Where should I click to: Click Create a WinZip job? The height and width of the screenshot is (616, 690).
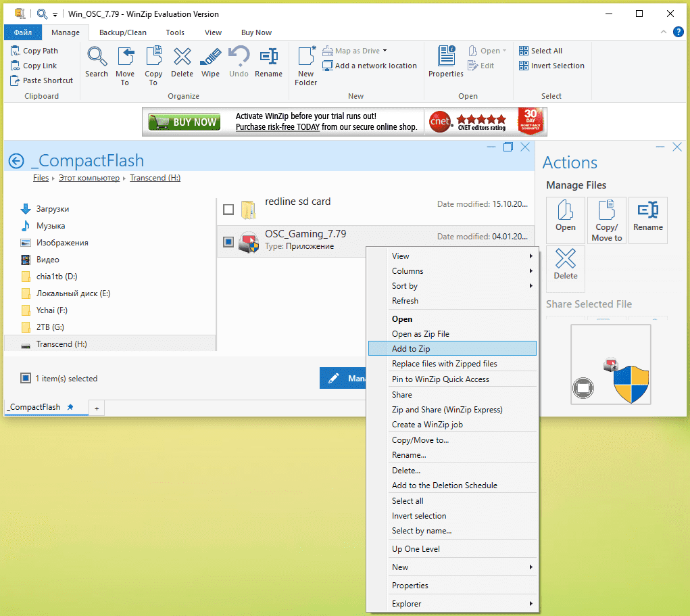(x=452, y=425)
